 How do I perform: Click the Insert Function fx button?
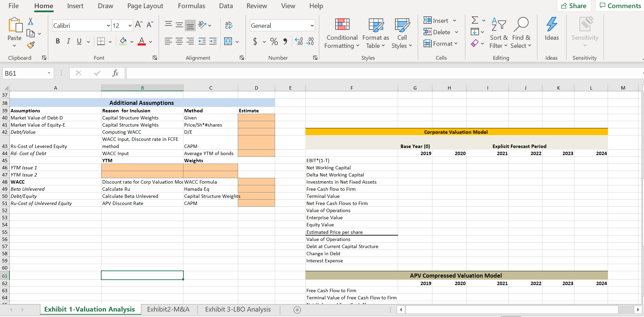point(115,73)
